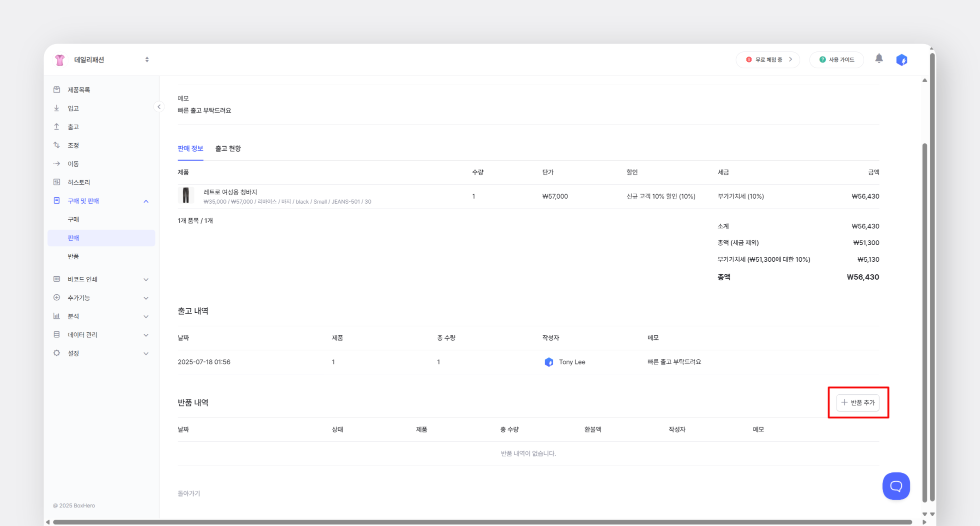Click the jeans product thumbnail image
Screen dimensions: 980x526
[186, 196]
